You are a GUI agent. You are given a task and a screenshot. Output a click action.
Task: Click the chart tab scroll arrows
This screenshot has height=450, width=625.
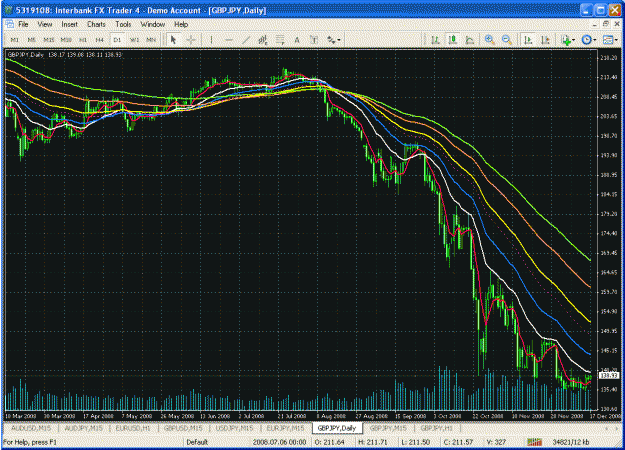[612, 428]
